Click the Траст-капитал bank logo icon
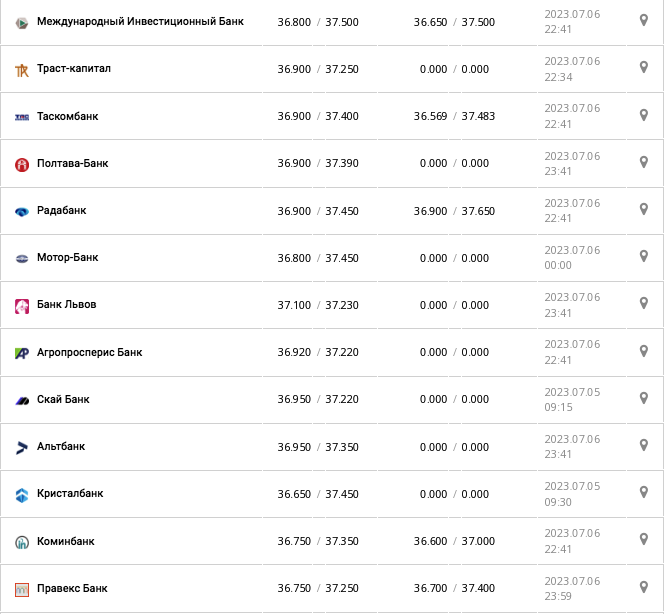This screenshot has height=614, width=665. coord(22,70)
